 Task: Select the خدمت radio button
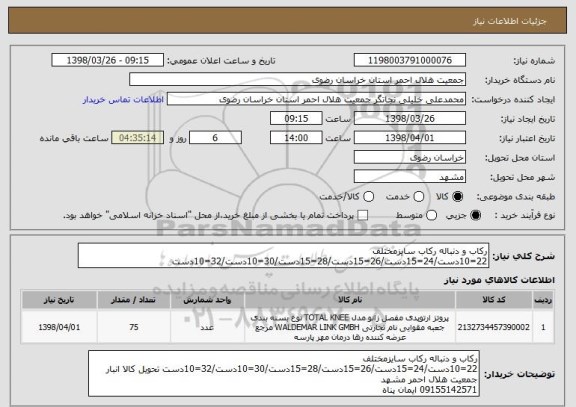pyautogui.click(x=419, y=197)
